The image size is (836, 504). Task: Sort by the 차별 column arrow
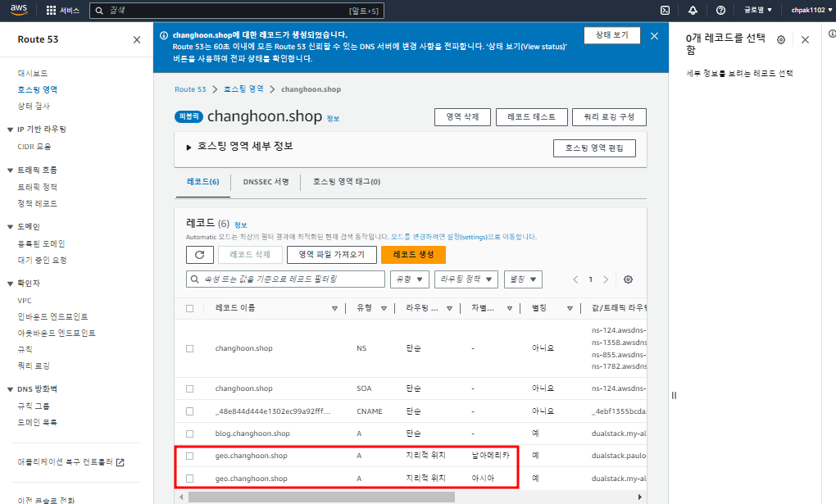coord(510,308)
